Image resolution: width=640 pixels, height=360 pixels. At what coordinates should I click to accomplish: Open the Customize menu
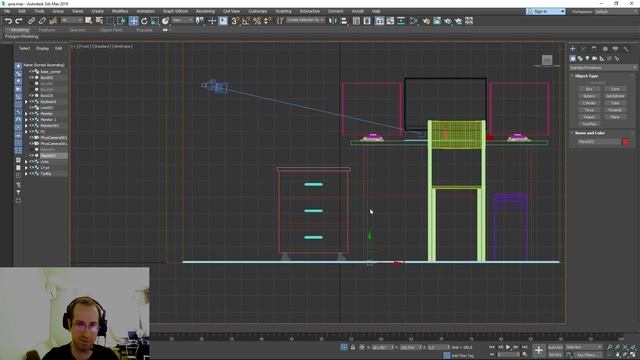click(x=258, y=11)
